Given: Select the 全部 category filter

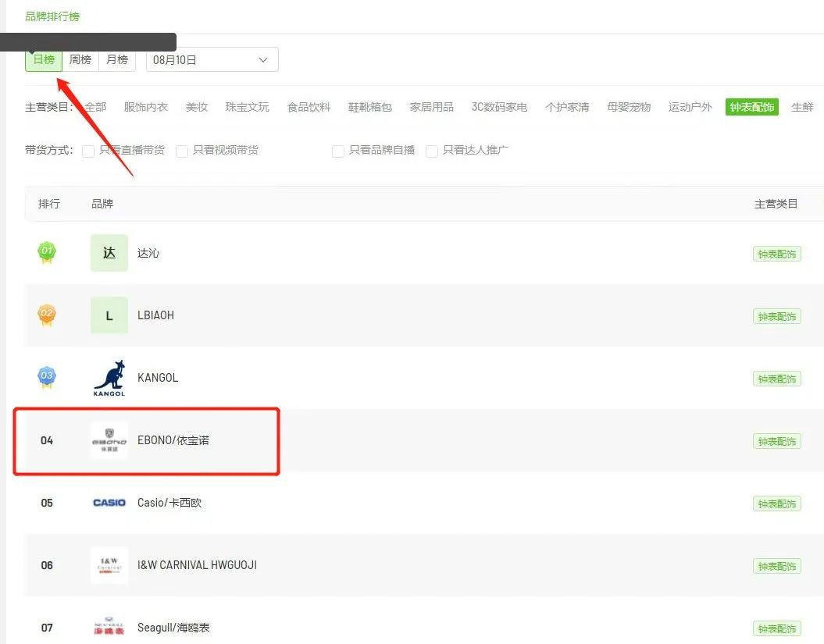Looking at the screenshot, I should point(95,107).
